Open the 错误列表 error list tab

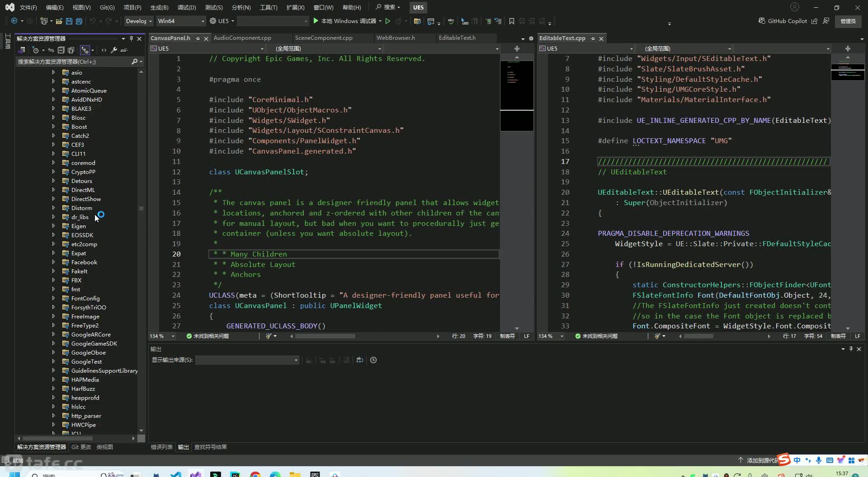click(x=162, y=447)
